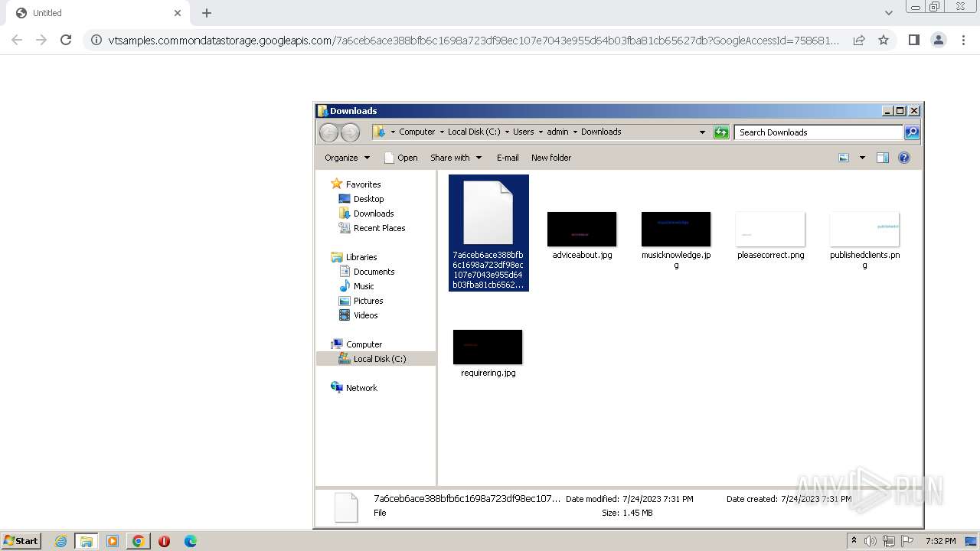
Task: Select the 7a6ceb6ace388bfb file icon
Action: tap(488, 214)
